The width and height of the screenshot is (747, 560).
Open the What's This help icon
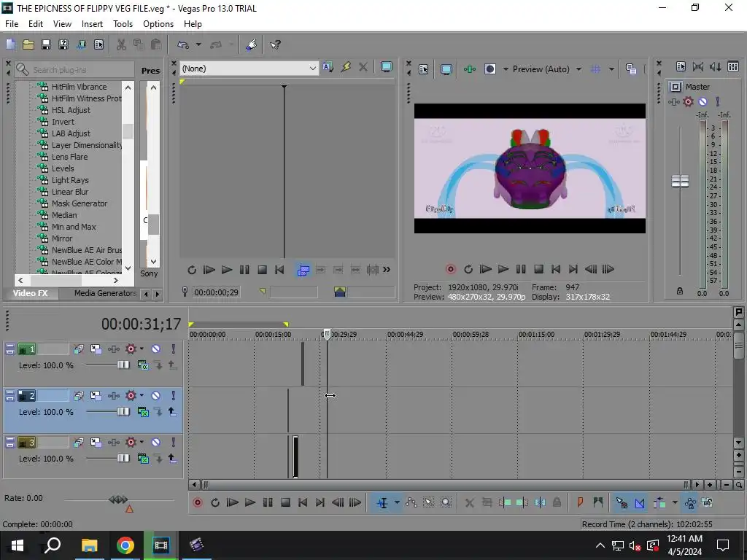[275, 44]
